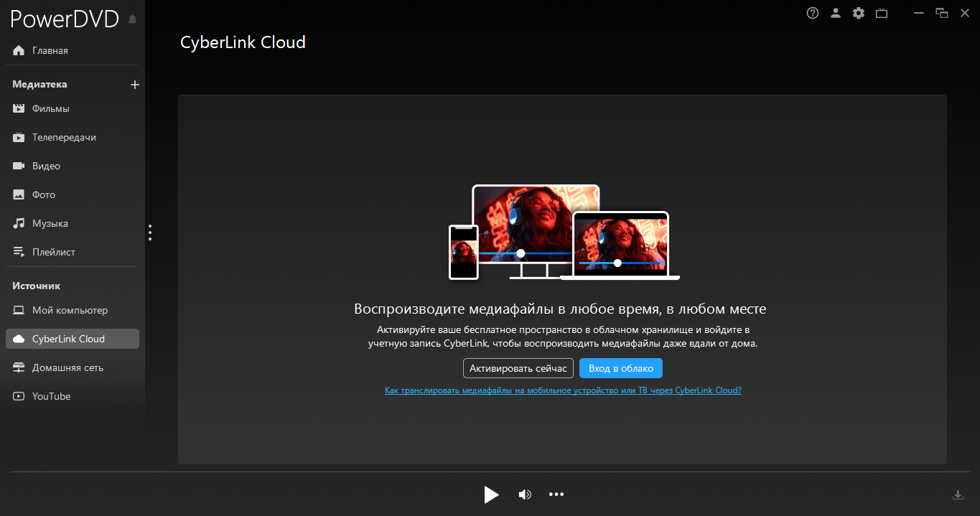Click the Мой компьютер laptop icon
The image size is (980, 516).
(19, 310)
